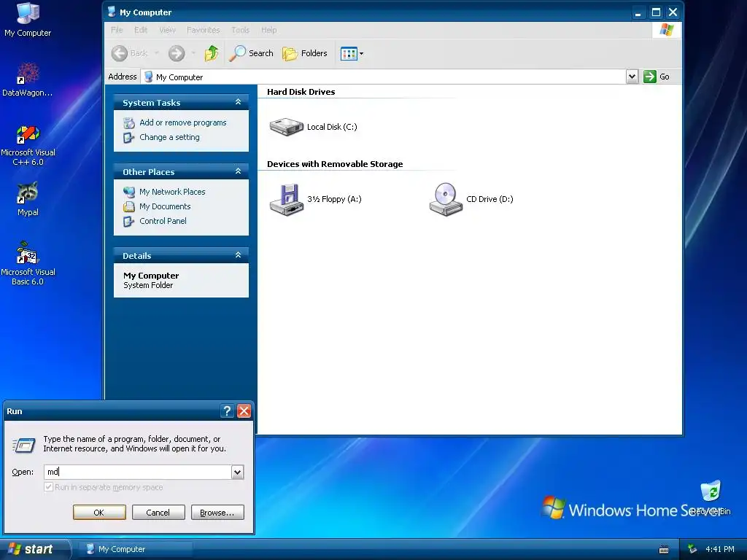Open the Start menu

pos(34,549)
